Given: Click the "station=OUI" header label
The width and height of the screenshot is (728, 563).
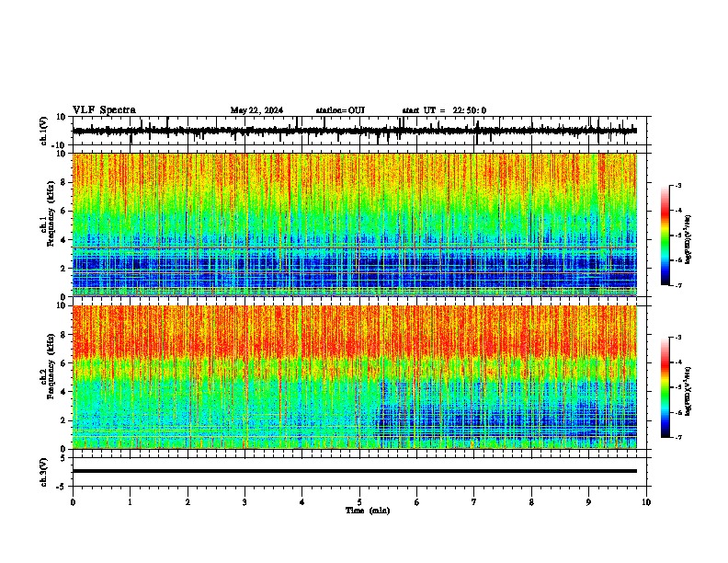Looking at the screenshot, I should click(340, 110).
